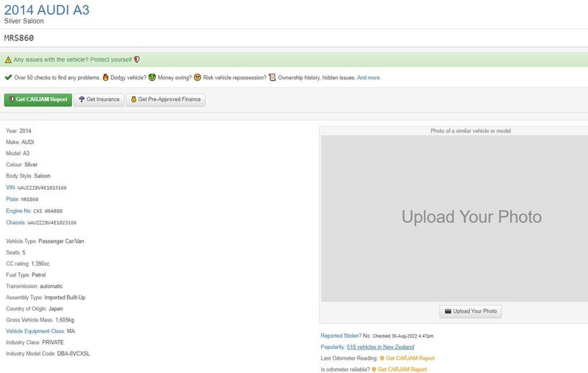Open the 'And more.' link
Viewport: 588px width, 373px height.
coord(369,78)
